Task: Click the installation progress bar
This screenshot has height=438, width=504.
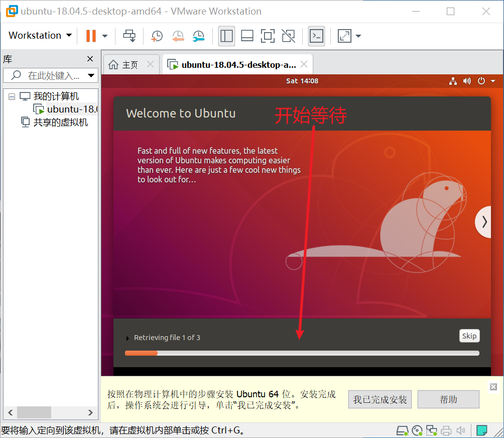Action: (302, 353)
